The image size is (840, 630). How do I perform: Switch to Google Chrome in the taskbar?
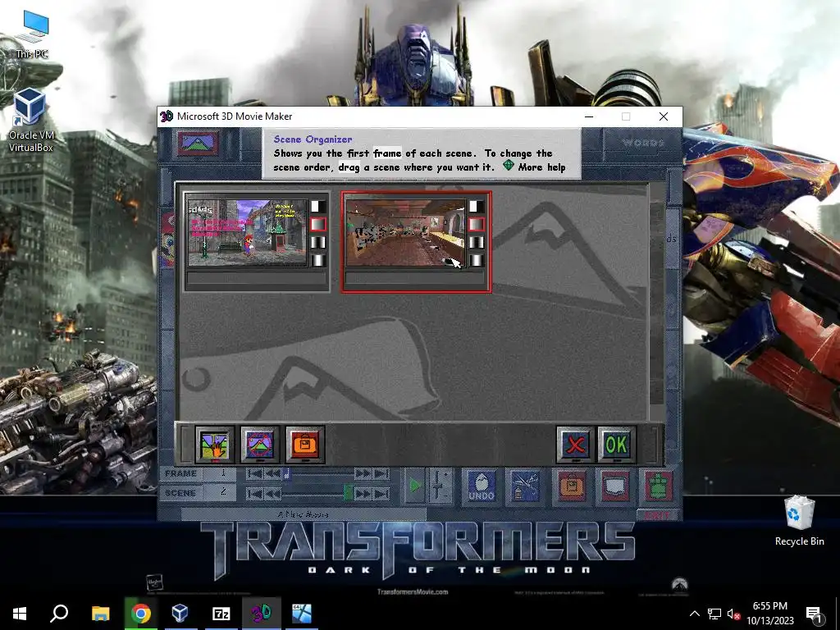click(140, 613)
